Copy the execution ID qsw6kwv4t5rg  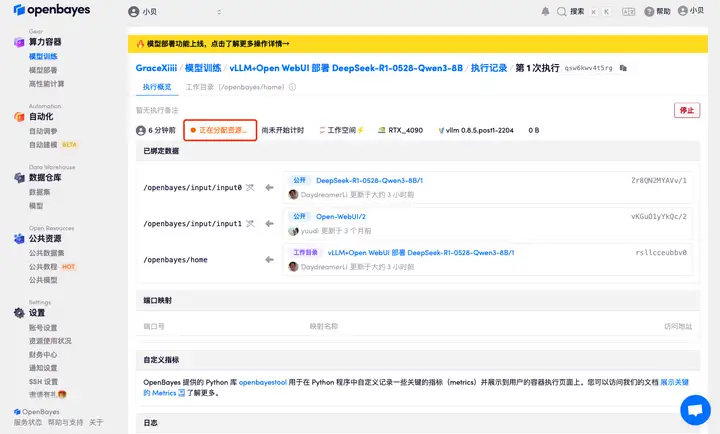pos(623,68)
